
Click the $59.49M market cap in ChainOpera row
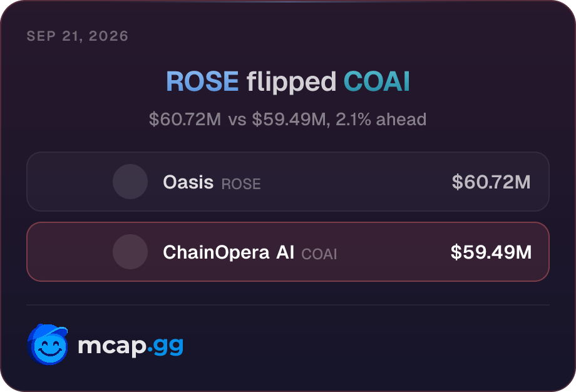[491, 252]
